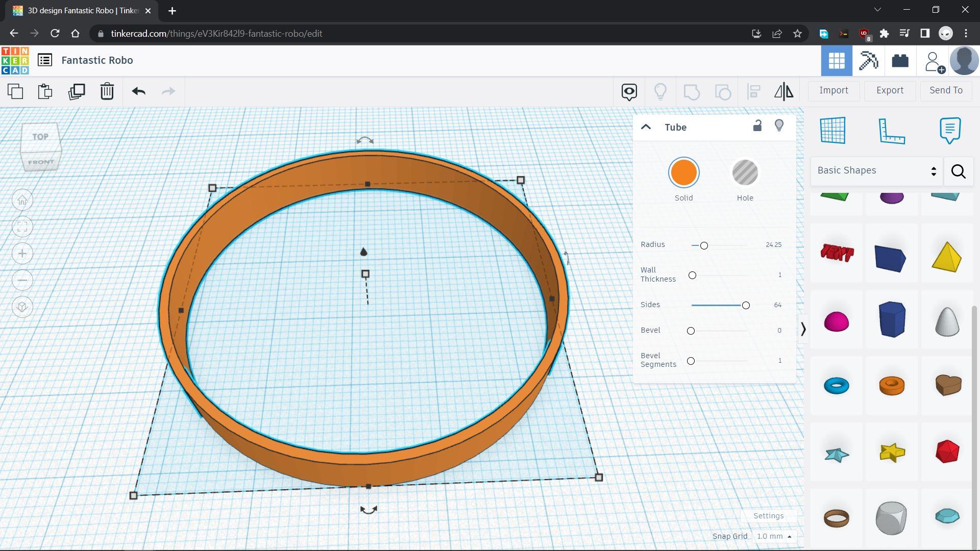Click Home view button
Viewport: 980px width, 551px height.
22,200
